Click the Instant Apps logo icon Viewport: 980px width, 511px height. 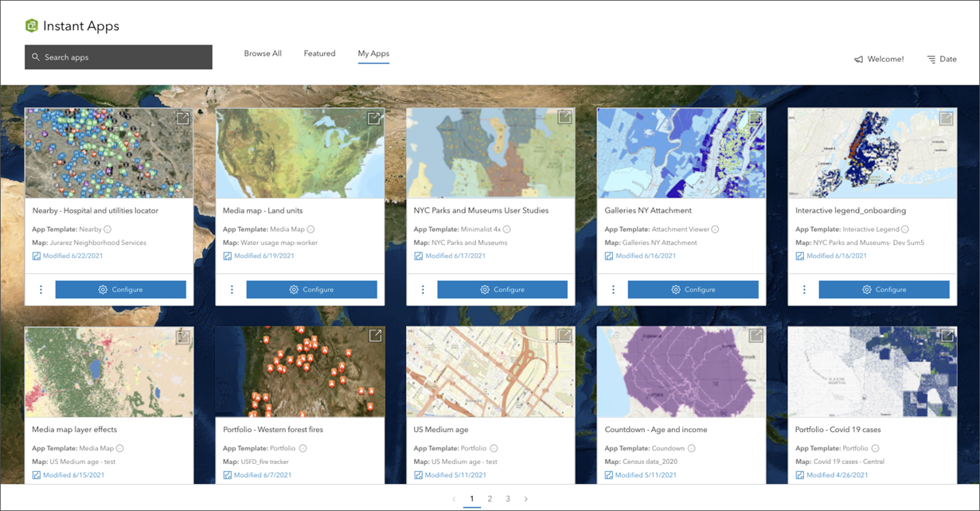(32, 25)
